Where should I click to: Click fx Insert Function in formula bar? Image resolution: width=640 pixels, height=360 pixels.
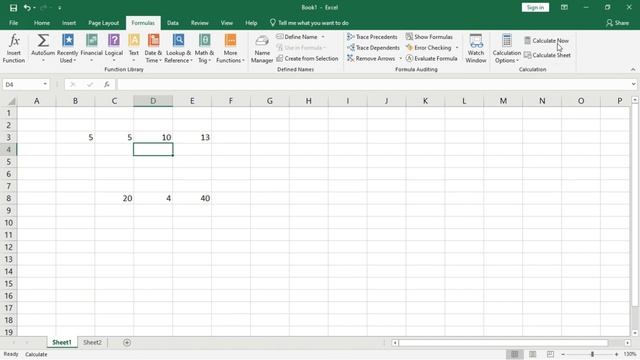click(x=107, y=84)
